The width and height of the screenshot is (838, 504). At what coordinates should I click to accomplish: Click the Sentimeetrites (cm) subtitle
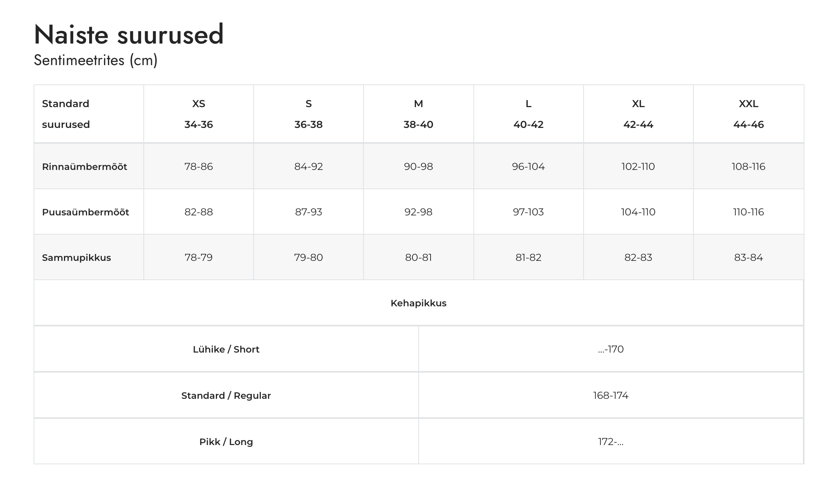[96, 60]
